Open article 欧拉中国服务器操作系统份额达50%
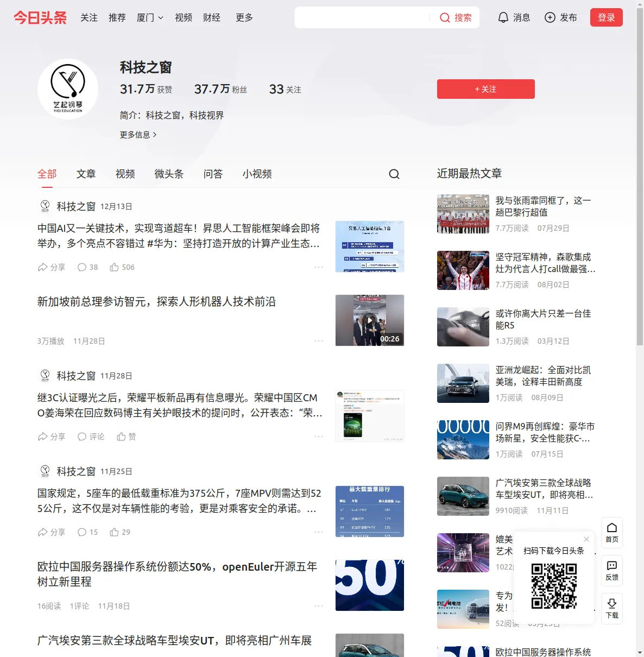 click(178, 574)
